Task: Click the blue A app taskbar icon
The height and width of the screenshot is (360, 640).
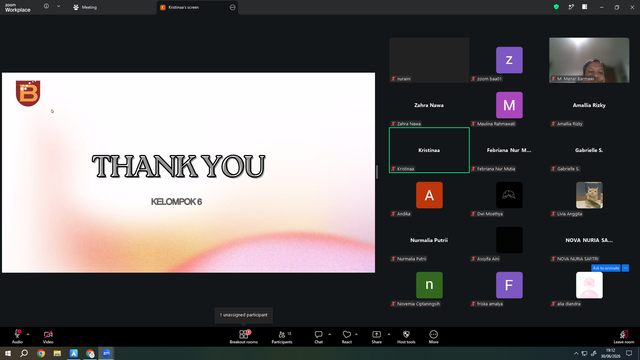Action: [x=73, y=353]
